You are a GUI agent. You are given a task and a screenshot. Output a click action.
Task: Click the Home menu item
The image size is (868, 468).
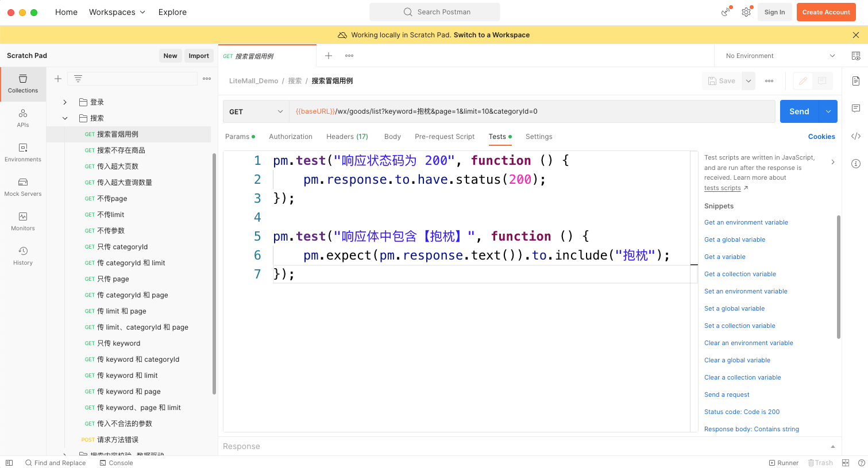pyautogui.click(x=66, y=12)
